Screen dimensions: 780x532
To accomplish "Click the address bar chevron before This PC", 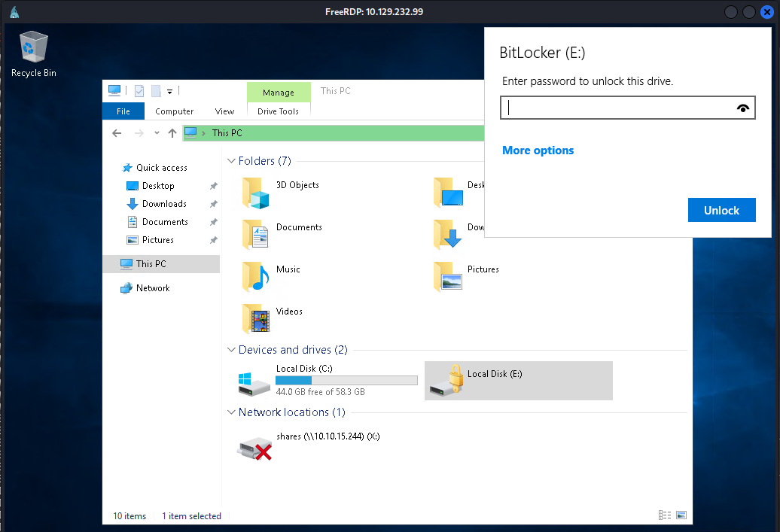I will click(203, 133).
